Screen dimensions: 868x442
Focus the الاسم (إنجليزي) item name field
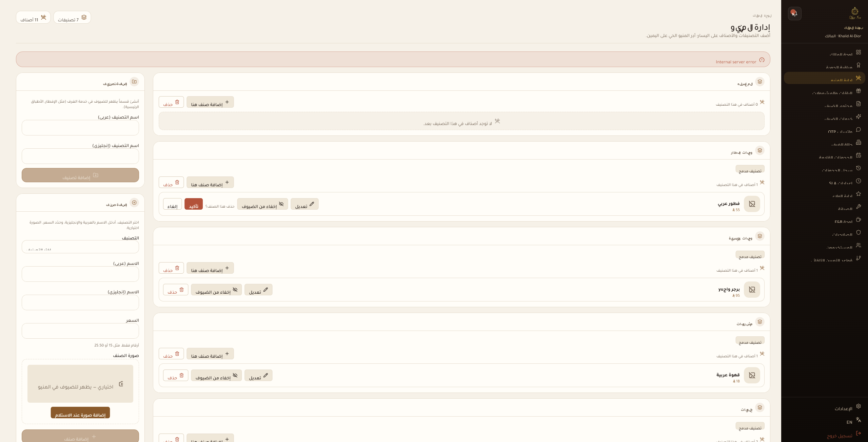coord(80,302)
